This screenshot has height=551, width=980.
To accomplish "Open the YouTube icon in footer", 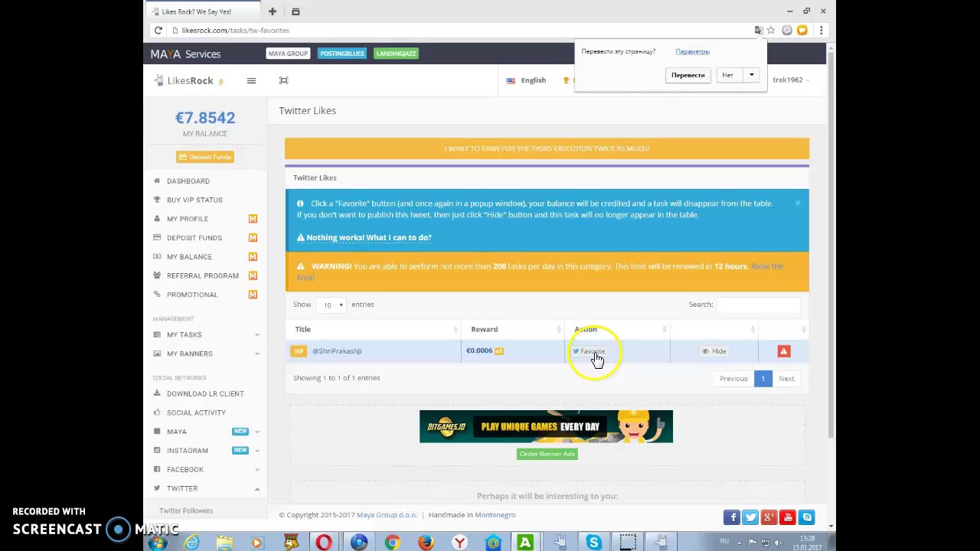I will [x=787, y=517].
